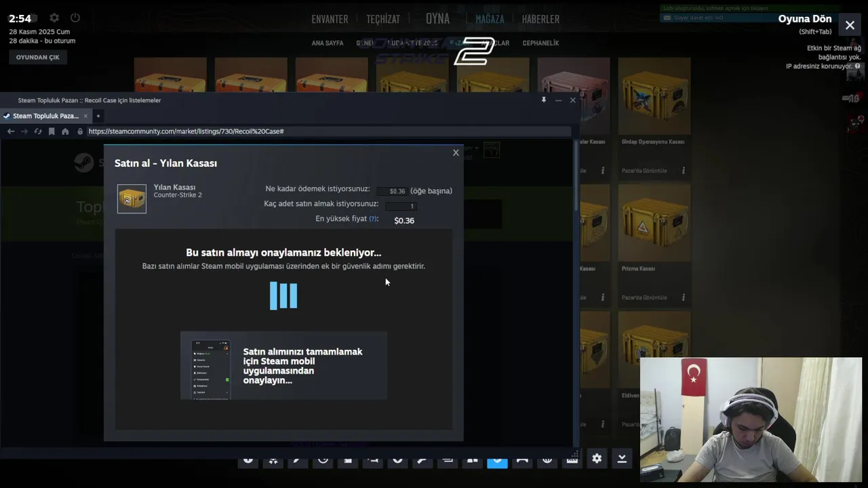The height and width of the screenshot is (488, 868).
Task: Click Pazar'da Görüntüle under Prizma Kasası
Action: (x=644, y=298)
